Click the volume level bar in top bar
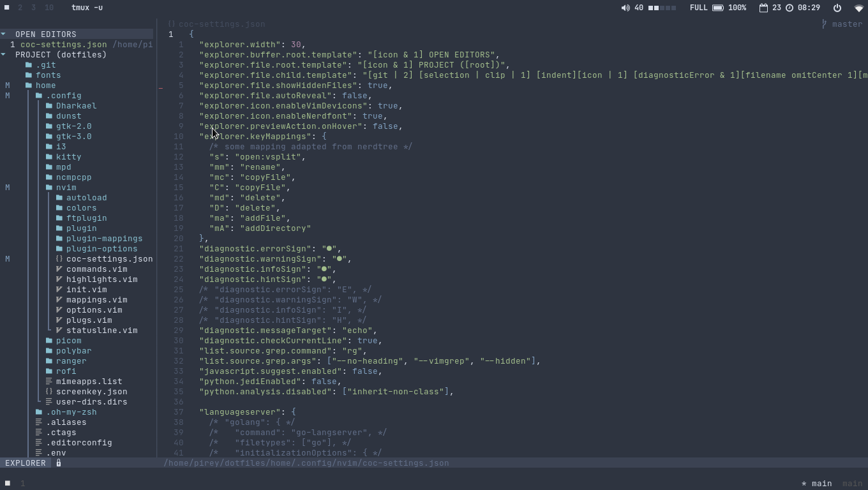 (662, 8)
